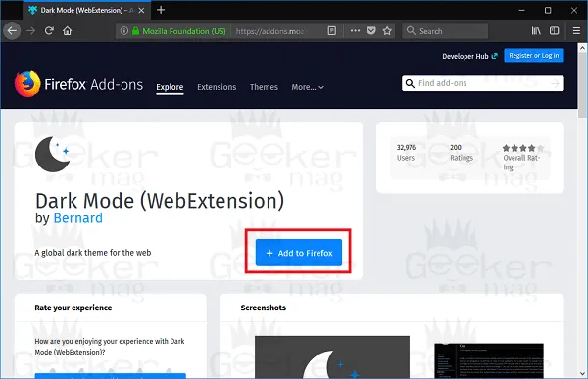This screenshot has height=379, width=588.
Task: Open the Firefox hamburger menu
Action: coord(576,31)
